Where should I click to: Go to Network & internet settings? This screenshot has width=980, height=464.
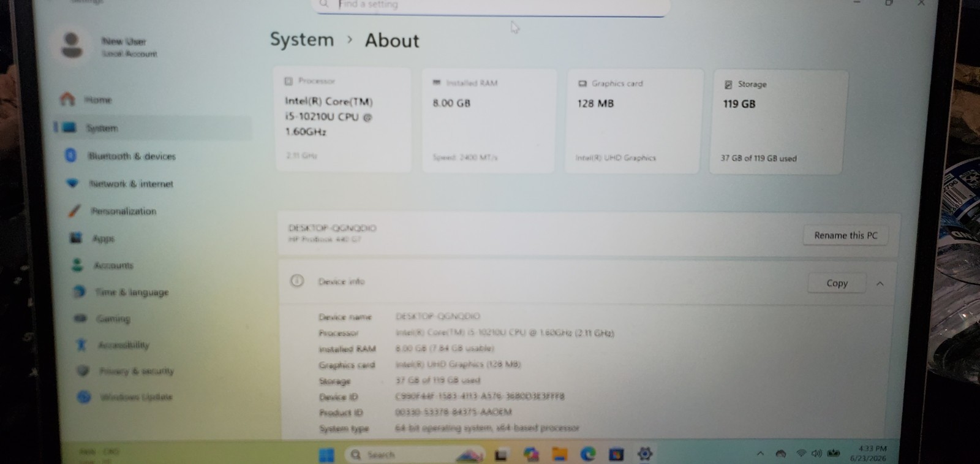coord(131,184)
